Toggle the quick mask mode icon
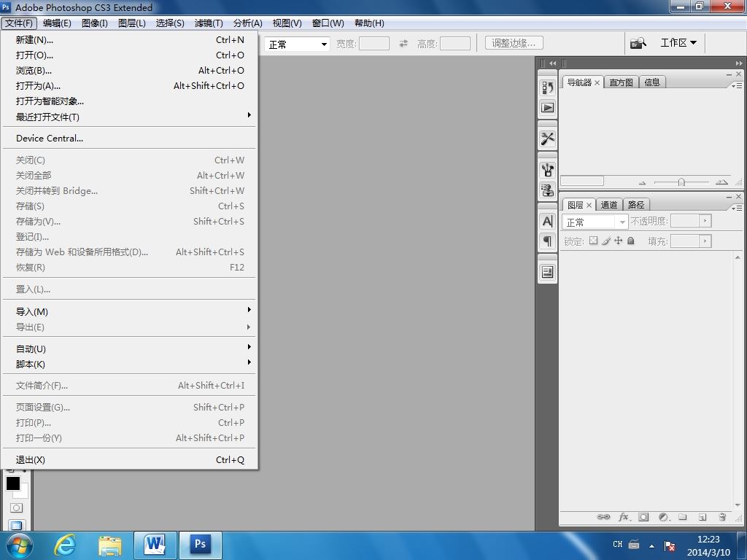Viewport: 747px width, 560px height. pyautogui.click(x=16, y=507)
